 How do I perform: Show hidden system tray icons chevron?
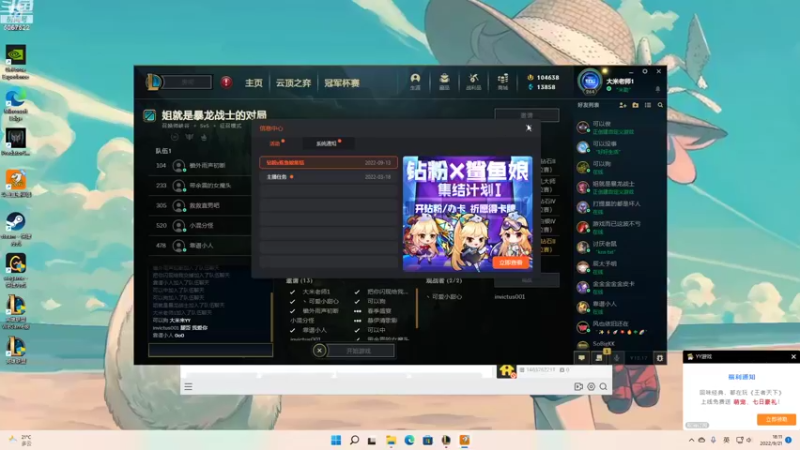(691, 440)
